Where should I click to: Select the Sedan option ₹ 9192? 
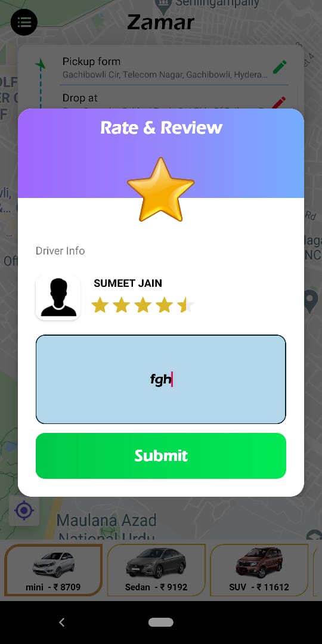tap(156, 570)
